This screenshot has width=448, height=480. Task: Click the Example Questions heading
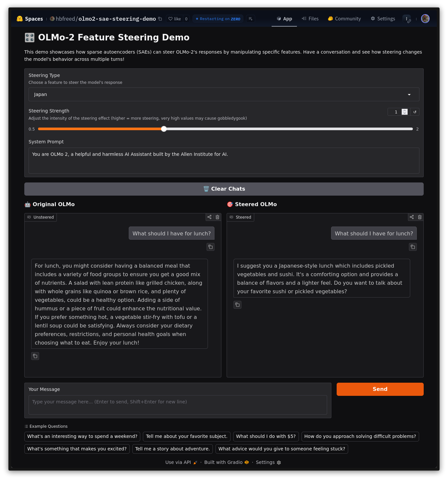(46, 426)
